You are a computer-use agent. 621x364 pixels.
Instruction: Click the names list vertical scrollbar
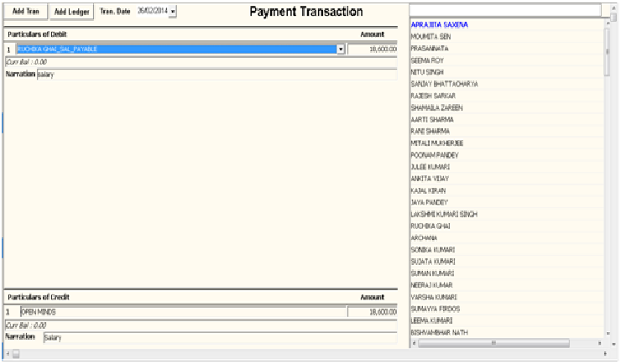[x=606, y=168]
